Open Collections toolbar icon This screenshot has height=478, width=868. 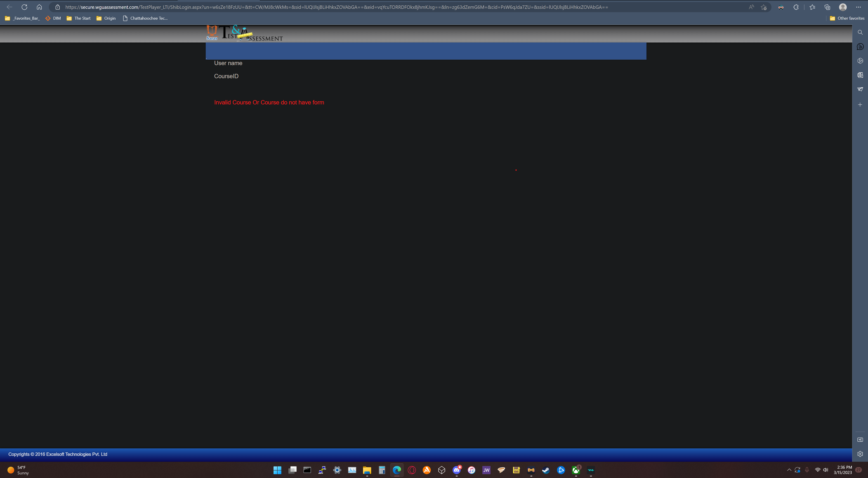pos(827,7)
